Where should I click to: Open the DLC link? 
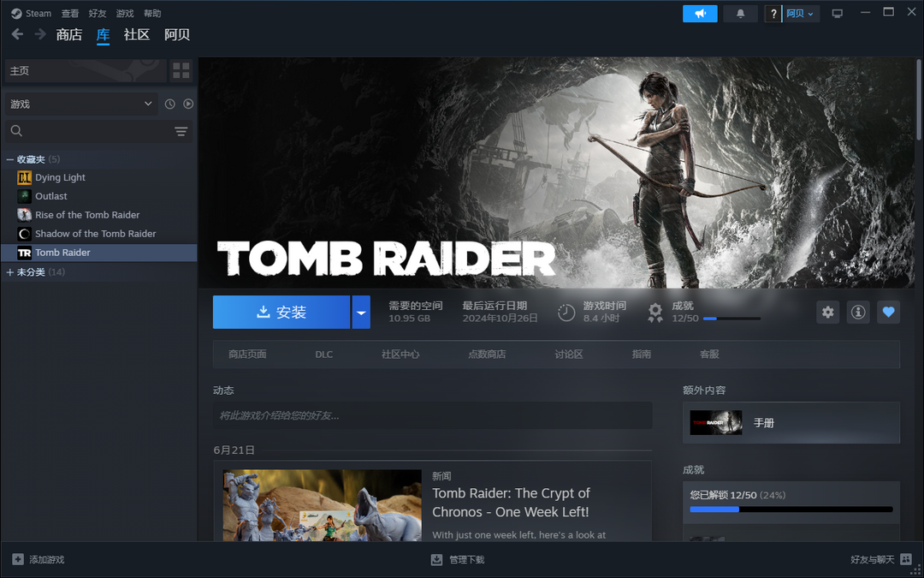324,355
